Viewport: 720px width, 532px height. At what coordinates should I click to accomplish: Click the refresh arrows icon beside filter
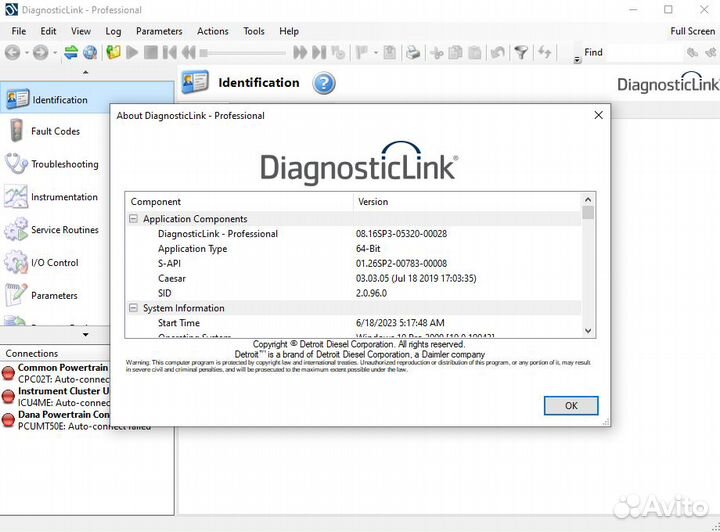pos(545,52)
